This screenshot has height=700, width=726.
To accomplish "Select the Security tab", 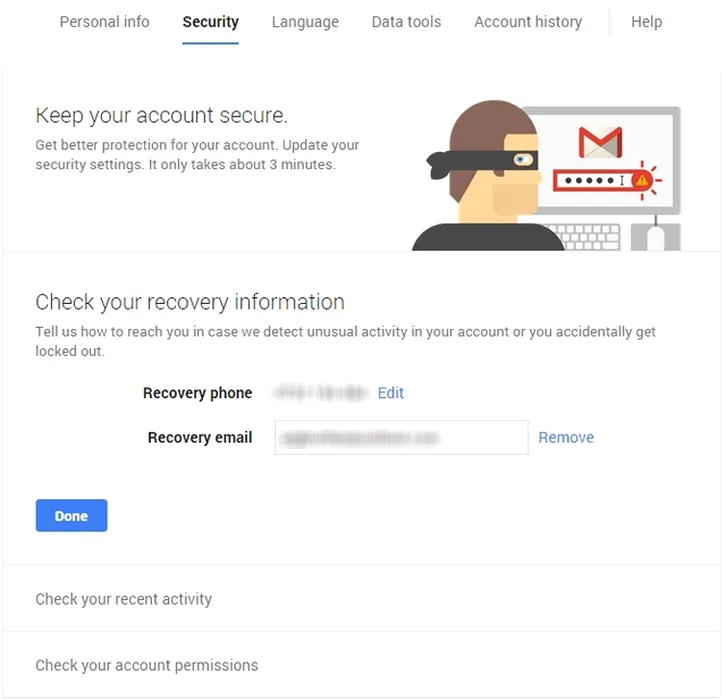I will pyautogui.click(x=211, y=22).
